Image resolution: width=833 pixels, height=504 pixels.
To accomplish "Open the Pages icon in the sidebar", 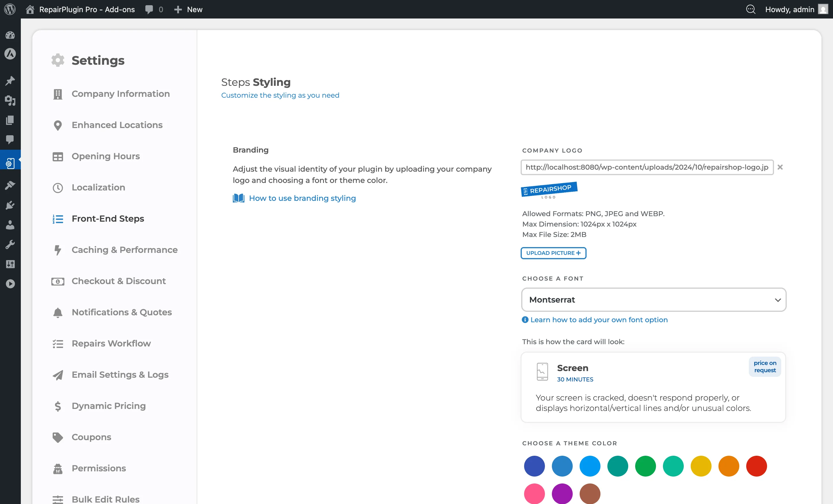I will 10,120.
